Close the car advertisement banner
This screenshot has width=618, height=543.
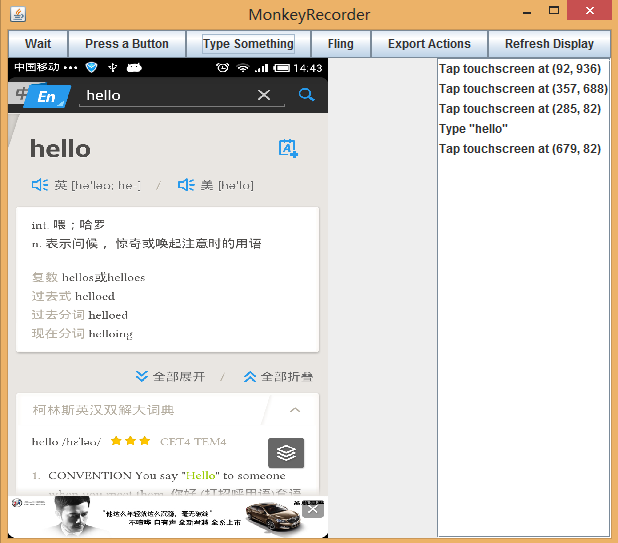point(313,509)
